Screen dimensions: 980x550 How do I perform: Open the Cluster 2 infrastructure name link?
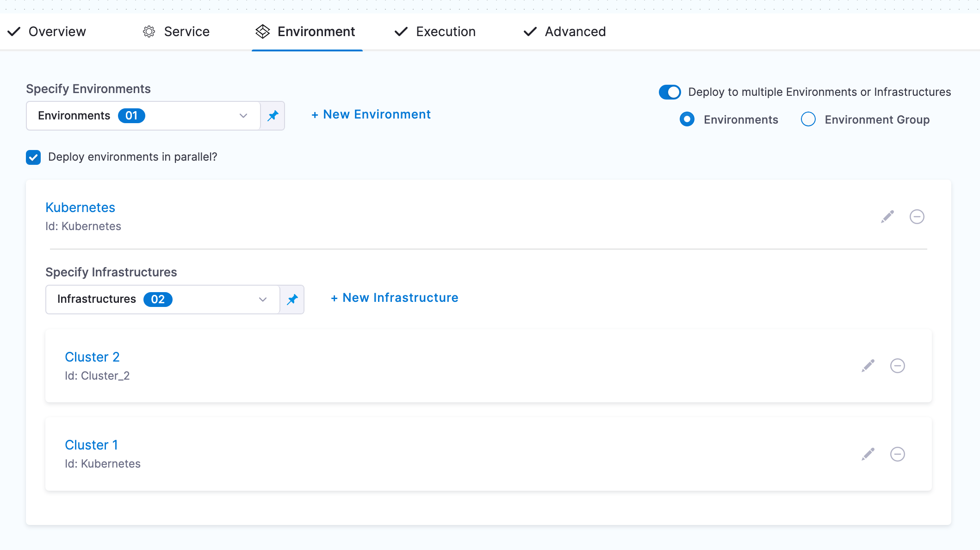[x=92, y=357]
